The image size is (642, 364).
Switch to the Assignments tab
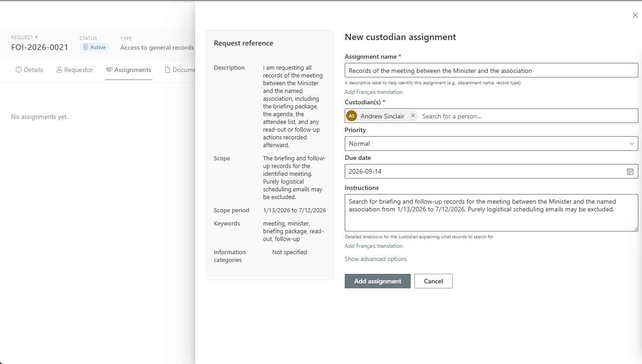tap(129, 70)
